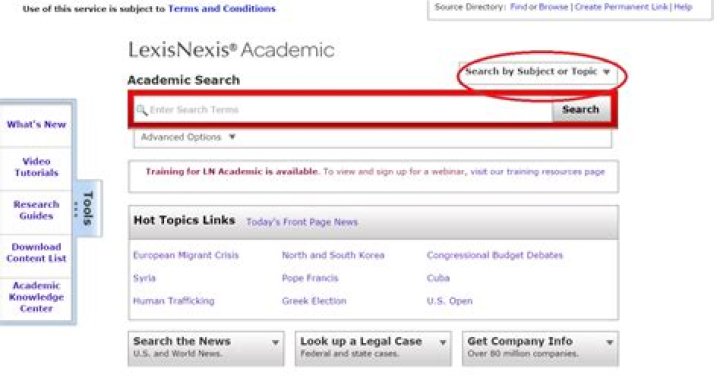The width and height of the screenshot is (720, 384).
Task: Open Research Guides in sidebar
Action: (x=36, y=210)
